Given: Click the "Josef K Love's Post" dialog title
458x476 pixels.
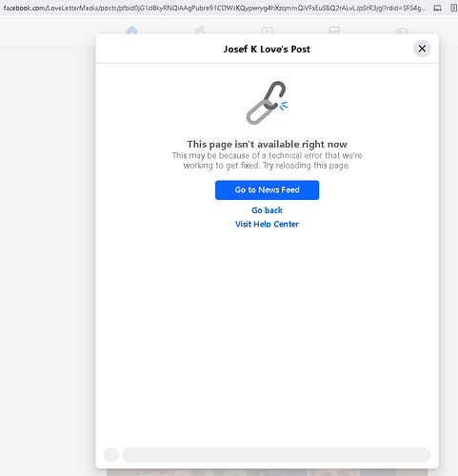Looking at the screenshot, I should coord(267,50).
